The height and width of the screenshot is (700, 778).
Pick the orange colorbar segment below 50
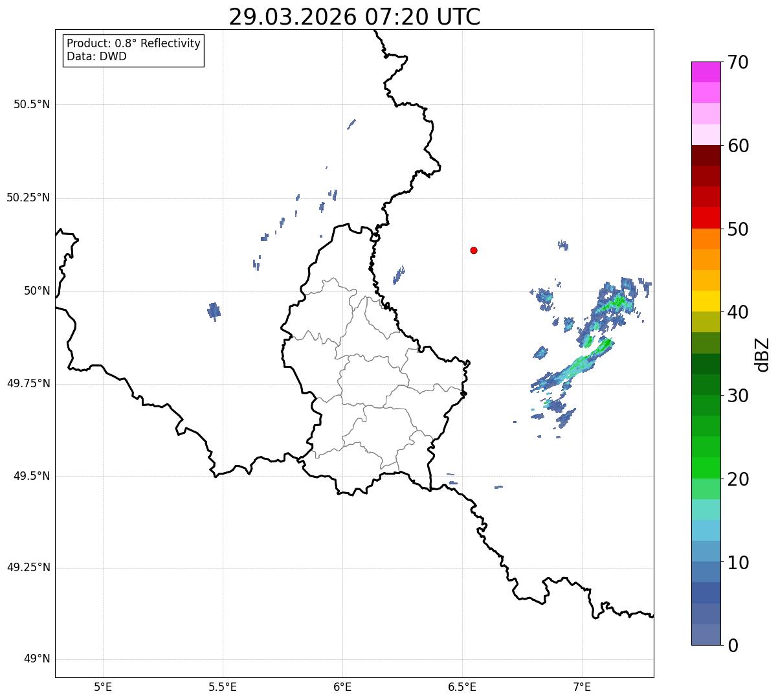[706, 239]
